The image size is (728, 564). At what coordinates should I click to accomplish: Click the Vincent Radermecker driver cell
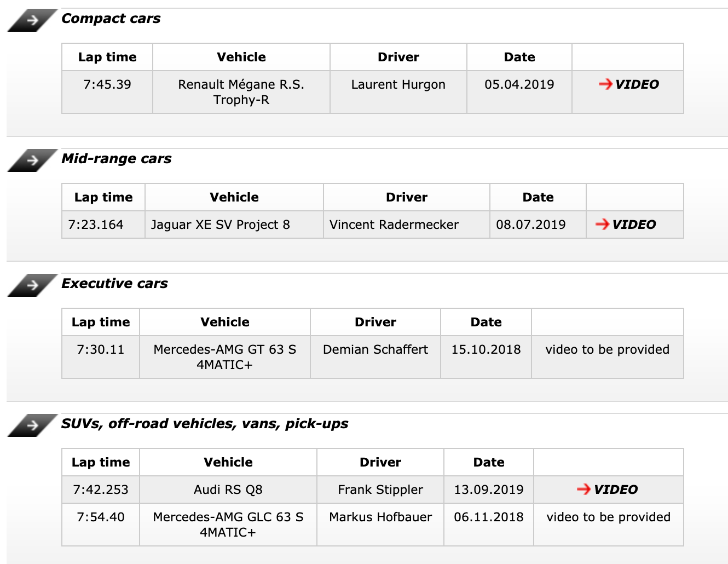pos(394,225)
